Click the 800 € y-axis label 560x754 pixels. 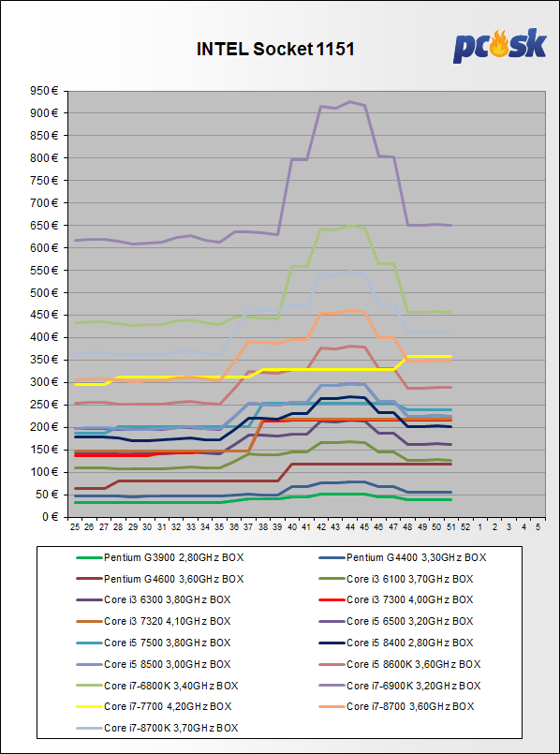[46, 157]
